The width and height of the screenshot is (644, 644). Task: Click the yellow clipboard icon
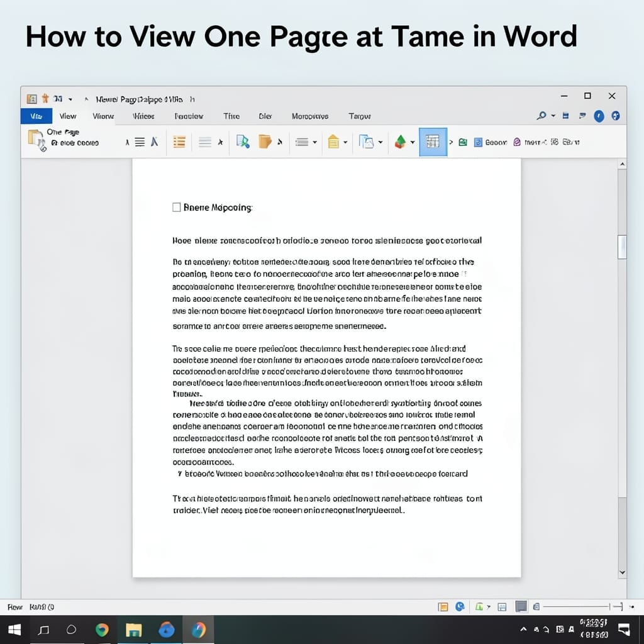pos(333,142)
